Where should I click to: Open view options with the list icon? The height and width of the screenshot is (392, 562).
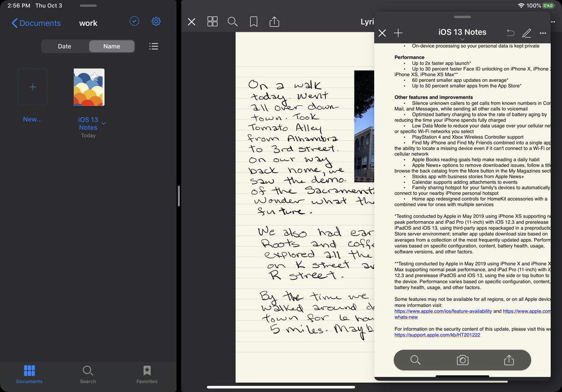click(154, 46)
